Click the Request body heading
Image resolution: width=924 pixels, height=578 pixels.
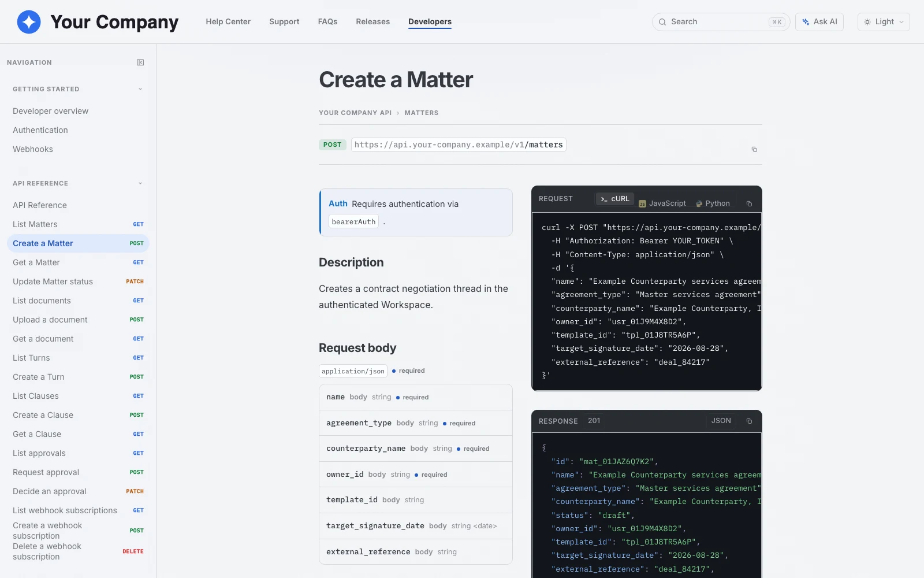(357, 348)
